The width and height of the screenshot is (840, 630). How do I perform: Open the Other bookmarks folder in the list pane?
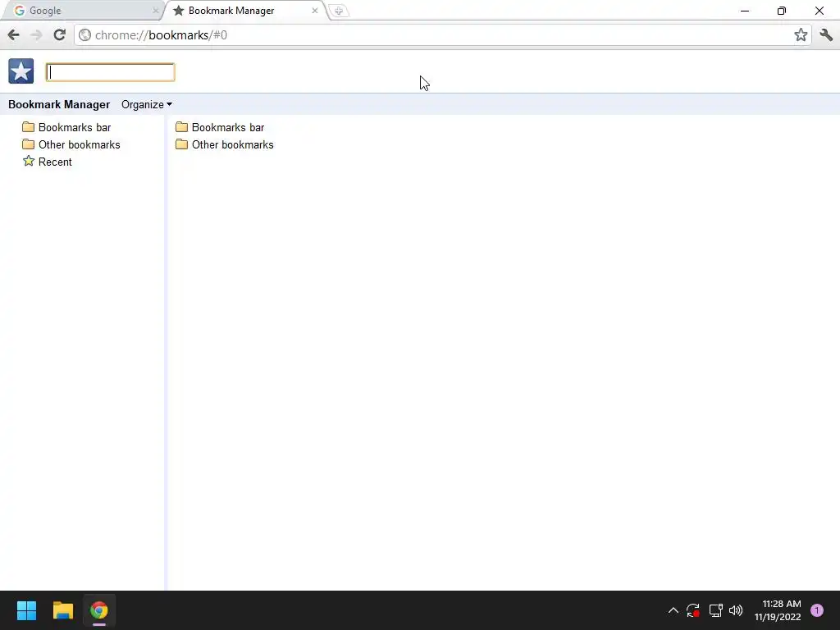232,144
